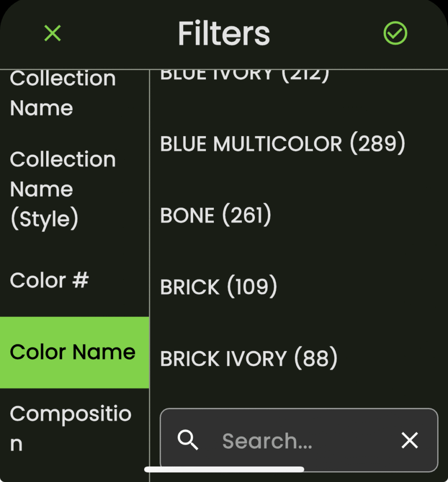Close the Filters panel with the green X
The image size is (448, 482).
pos(52,33)
